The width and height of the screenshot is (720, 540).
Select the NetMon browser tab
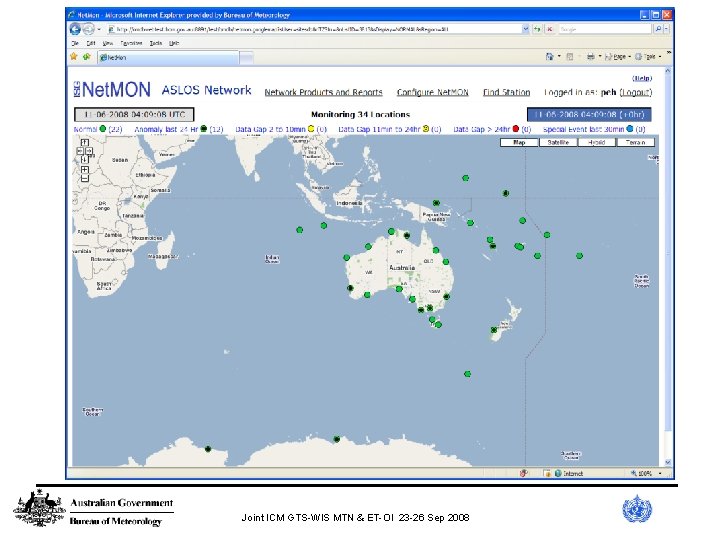[x=168, y=57]
